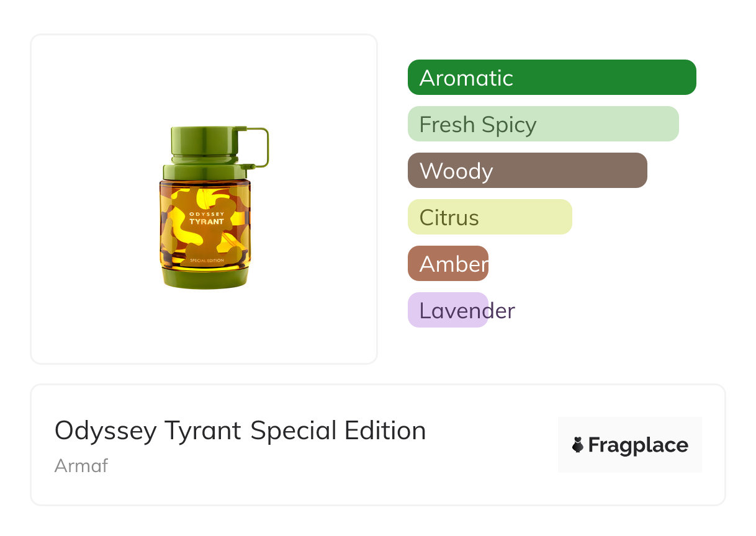Click the Special Edition text on bottle
The height and width of the screenshot is (536, 756).
[x=207, y=260]
